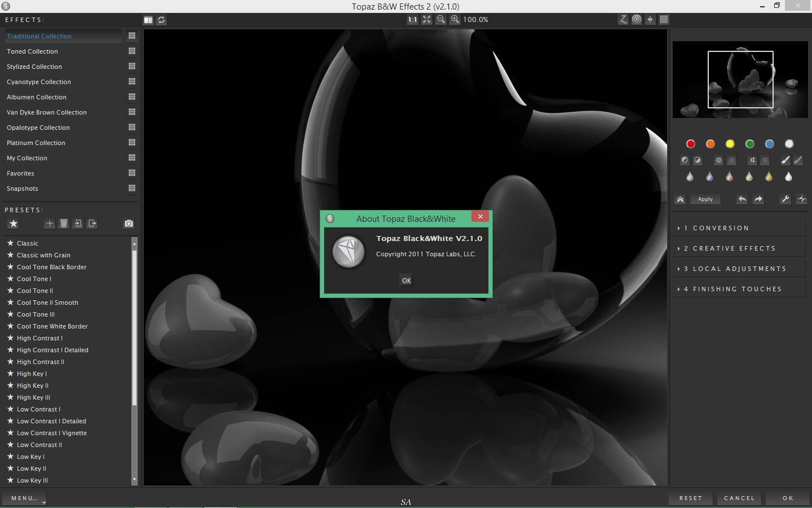
Task: Click the navigator thumbnail preview
Action: tap(740, 80)
